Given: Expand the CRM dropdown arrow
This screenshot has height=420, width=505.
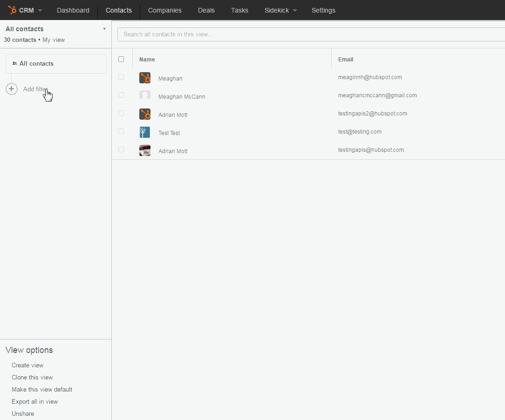Looking at the screenshot, I should click(x=40, y=10).
